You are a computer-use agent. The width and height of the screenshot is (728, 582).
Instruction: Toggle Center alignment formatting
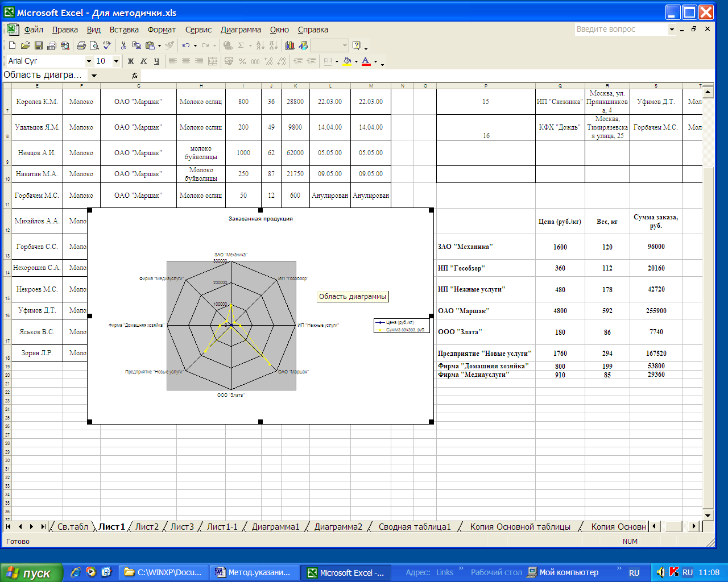[186, 61]
